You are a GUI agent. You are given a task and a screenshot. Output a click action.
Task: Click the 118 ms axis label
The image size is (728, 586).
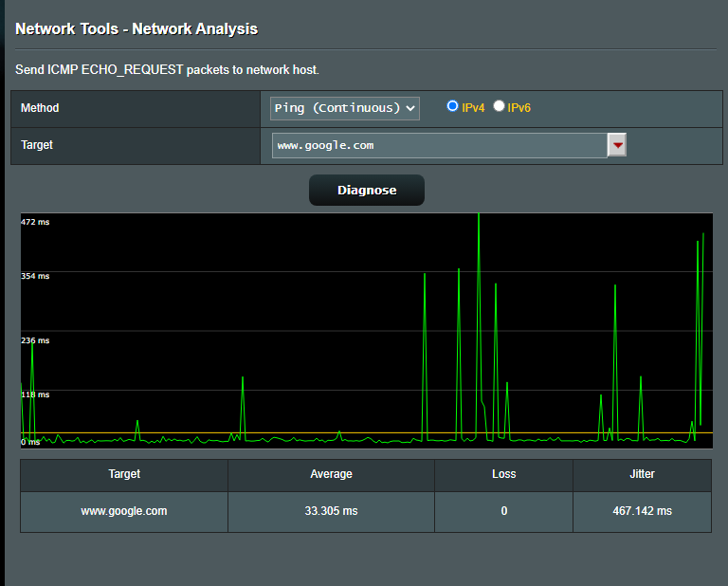pos(35,394)
